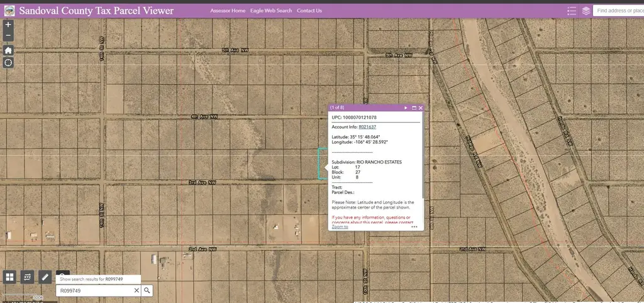Click the Please Note latitude disclaimer text
644x303 pixels.
coord(373,205)
